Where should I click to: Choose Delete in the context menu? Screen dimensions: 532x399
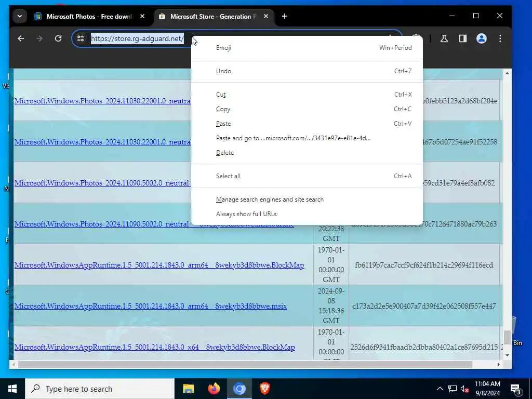pos(307,153)
